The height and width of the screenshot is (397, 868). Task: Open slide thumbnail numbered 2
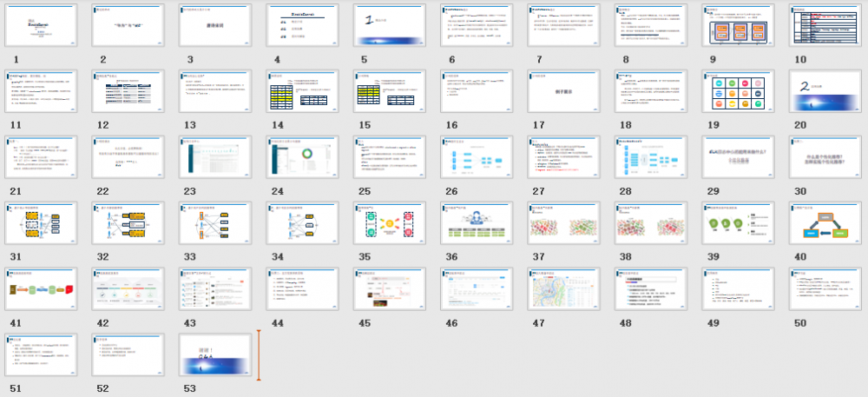(128, 25)
